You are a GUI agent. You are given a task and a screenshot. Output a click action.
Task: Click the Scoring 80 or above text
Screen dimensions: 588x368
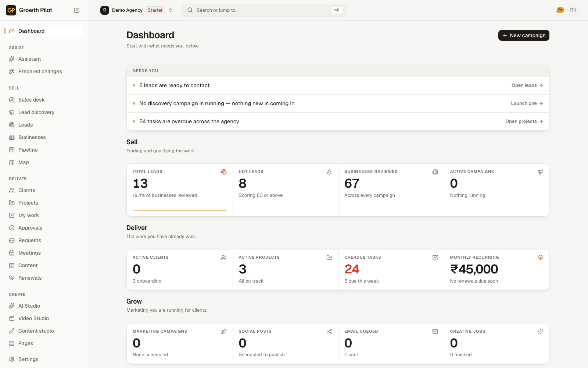pyautogui.click(x=261, y=195)
